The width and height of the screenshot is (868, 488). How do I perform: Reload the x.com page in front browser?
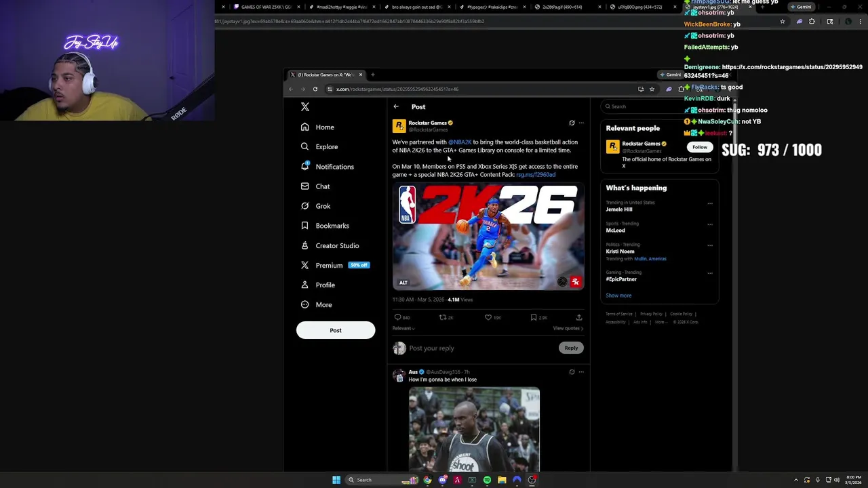[315, 89]
